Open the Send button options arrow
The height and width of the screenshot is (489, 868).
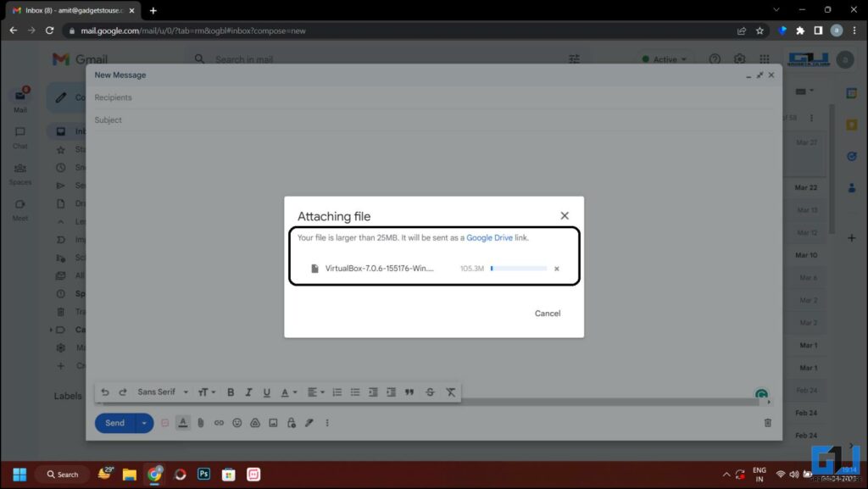(143, 423)
